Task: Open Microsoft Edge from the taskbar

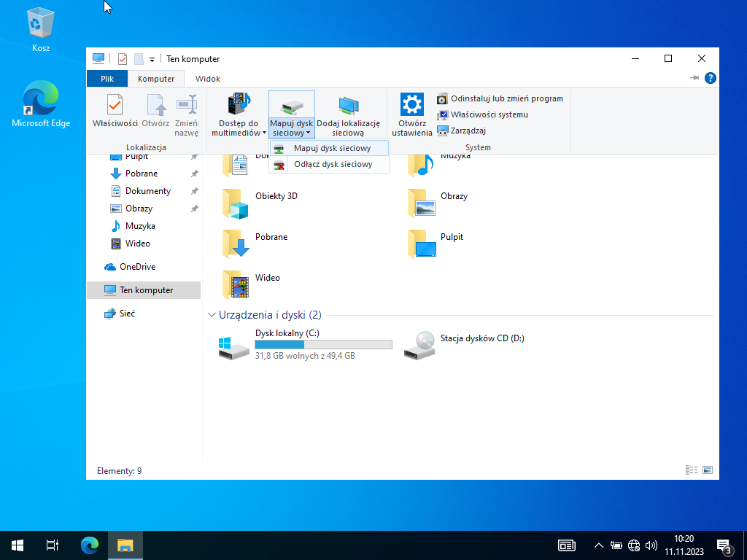Action: point(90,545)
